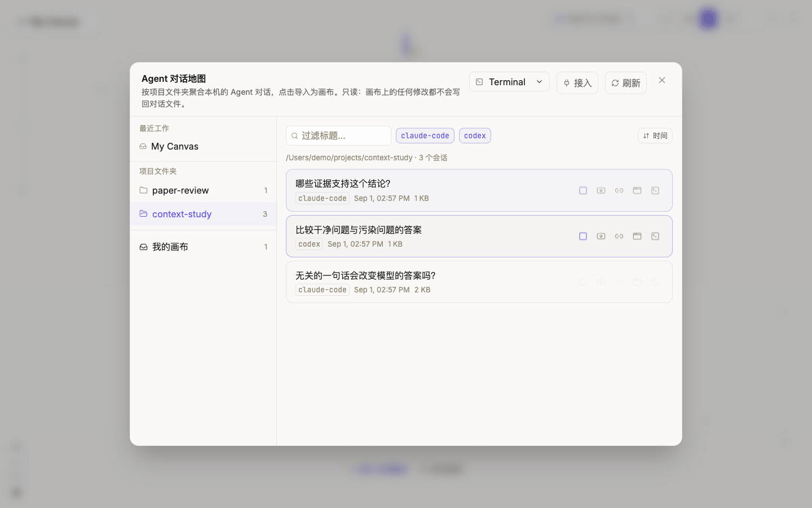Tick the checkbox on the 比较干净问题与污染问题的答案 row
Screen dimensions: 812x508
coord(583,237)
